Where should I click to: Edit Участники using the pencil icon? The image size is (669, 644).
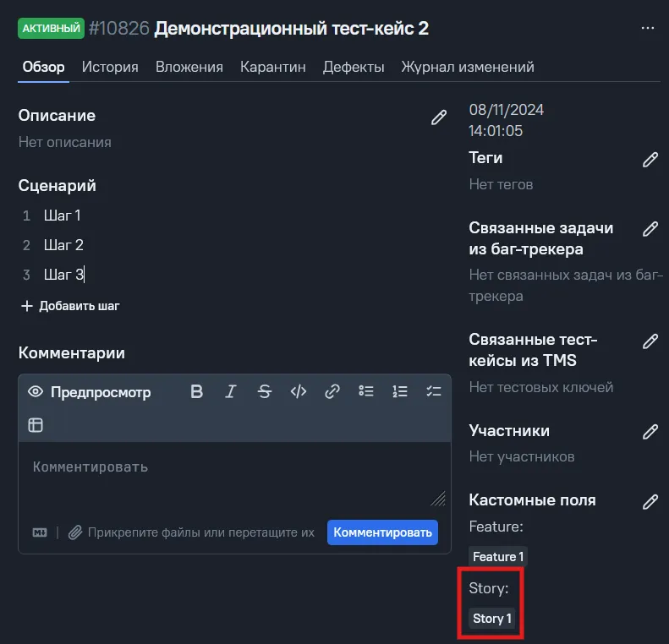coord(650,432)
